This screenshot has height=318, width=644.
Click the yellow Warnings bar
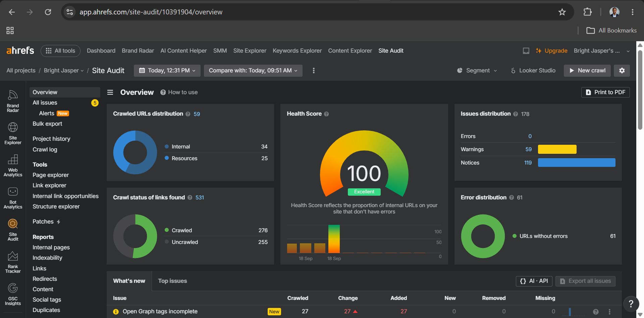click(x=557, y=149)
